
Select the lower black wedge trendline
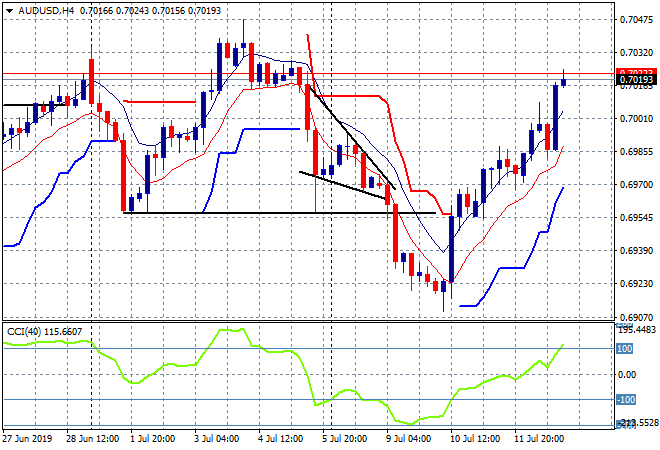(342, 185)
